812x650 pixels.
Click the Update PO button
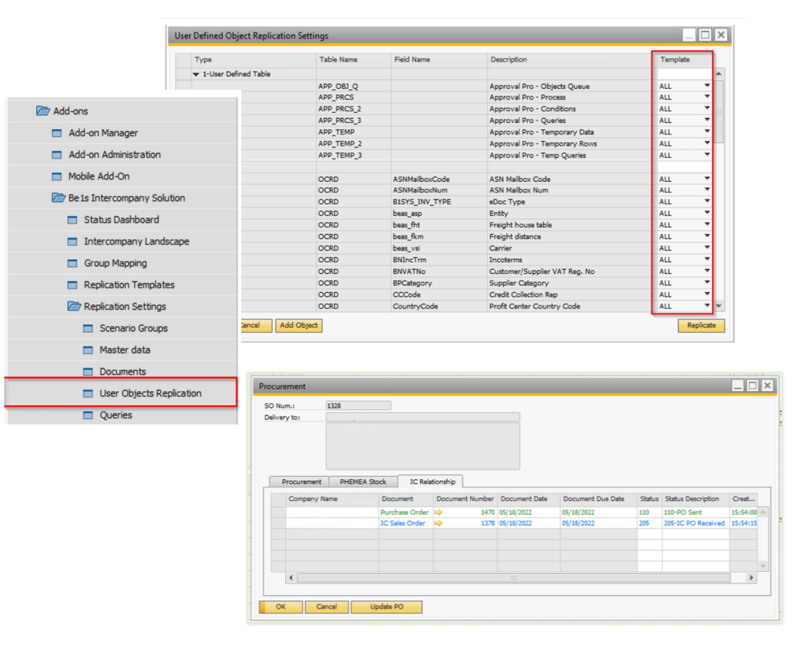click(386, 607)
